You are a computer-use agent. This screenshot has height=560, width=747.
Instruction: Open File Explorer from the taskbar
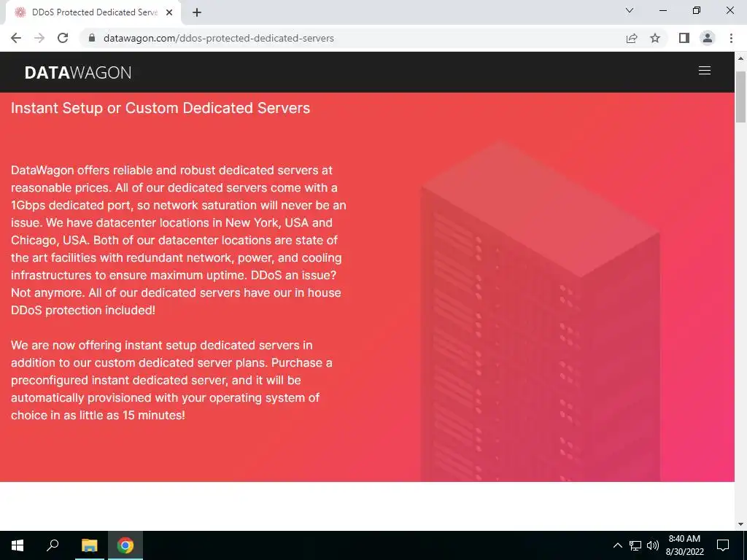tap(89, 545)
